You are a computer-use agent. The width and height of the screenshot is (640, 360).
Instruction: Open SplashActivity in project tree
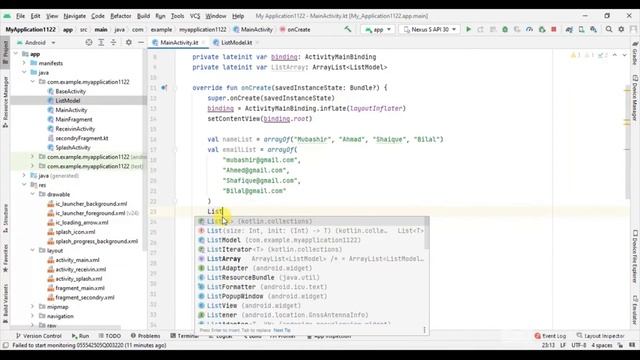(73, 147)
